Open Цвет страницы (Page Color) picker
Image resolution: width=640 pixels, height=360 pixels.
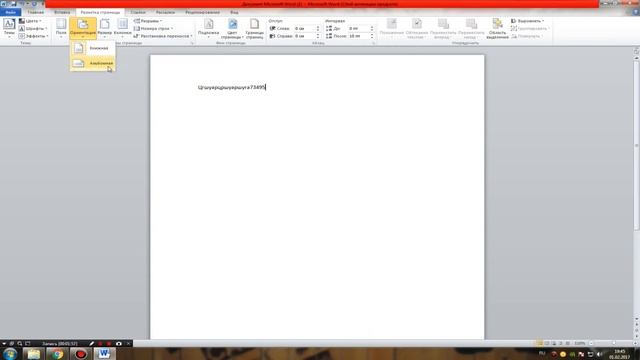point(232,29)
